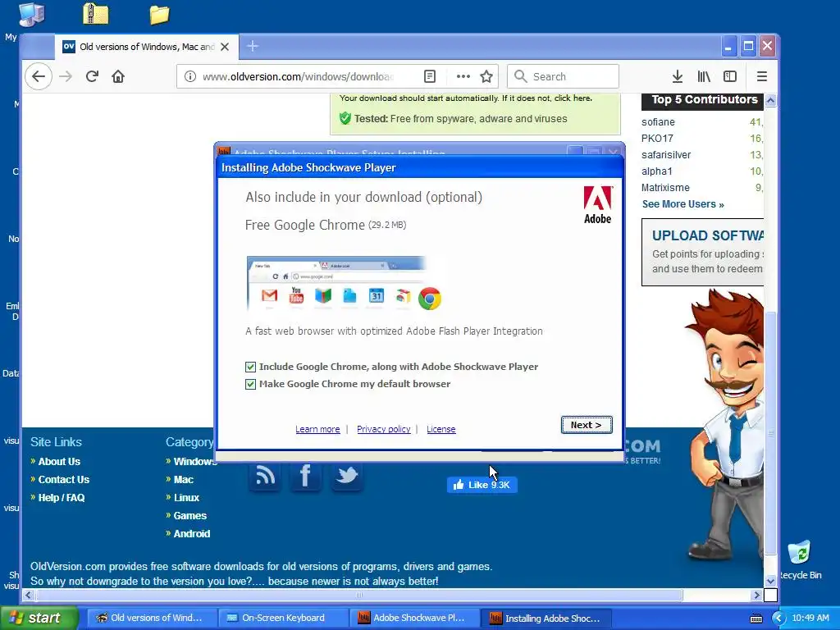Screen dimensions: 840x630
Task: Open page actions three-dot menu
Action: click(463, 76)
